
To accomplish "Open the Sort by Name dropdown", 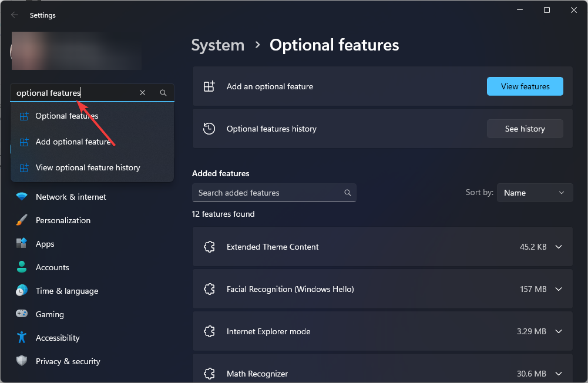I will click(534, 193).
